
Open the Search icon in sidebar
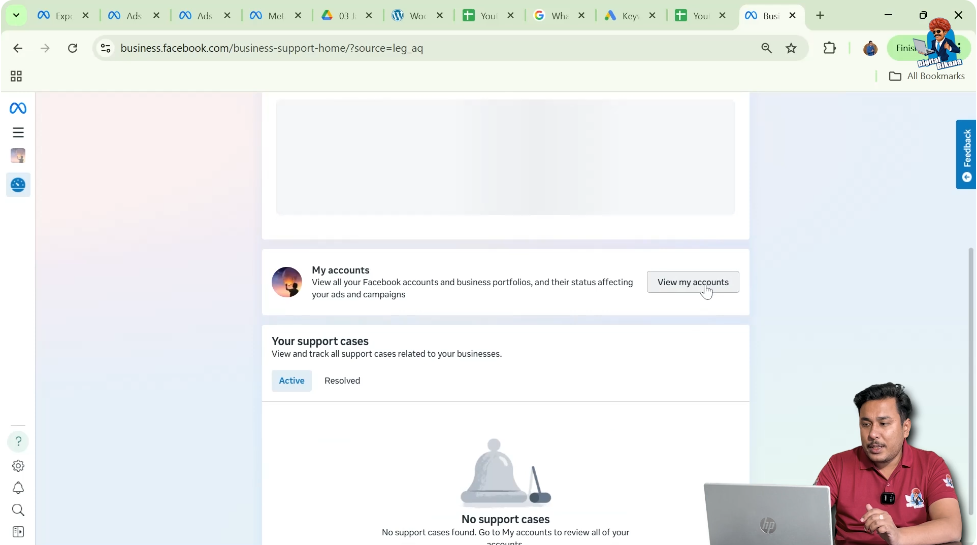pos(18,510)
